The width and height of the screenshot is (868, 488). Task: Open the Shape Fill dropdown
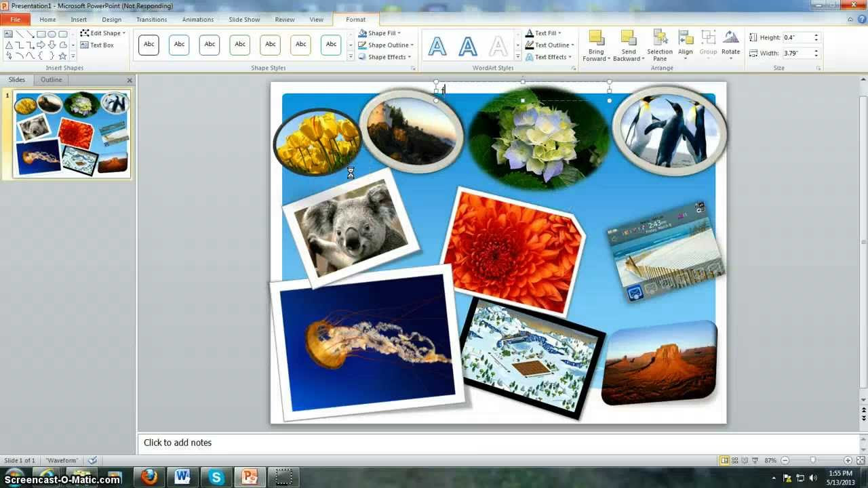pos(380,33)
